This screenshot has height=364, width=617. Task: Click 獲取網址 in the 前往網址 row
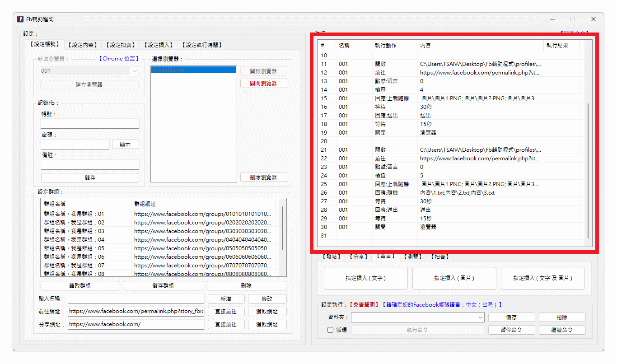(267, 311)
